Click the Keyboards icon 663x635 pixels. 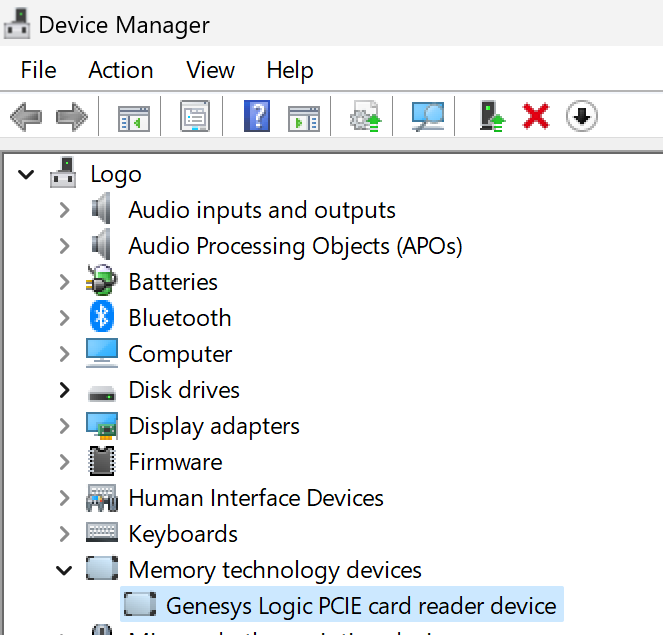[x=102, y=532]
